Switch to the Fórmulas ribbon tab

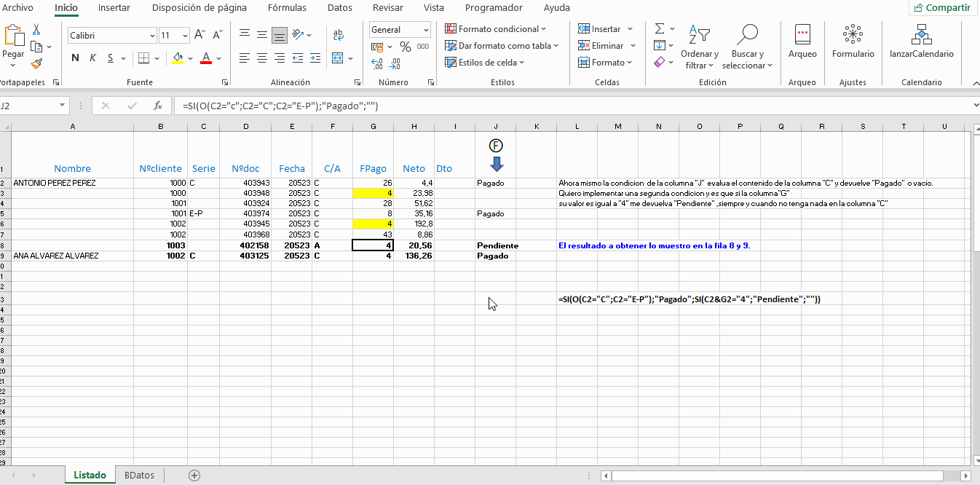pos(288,8)
